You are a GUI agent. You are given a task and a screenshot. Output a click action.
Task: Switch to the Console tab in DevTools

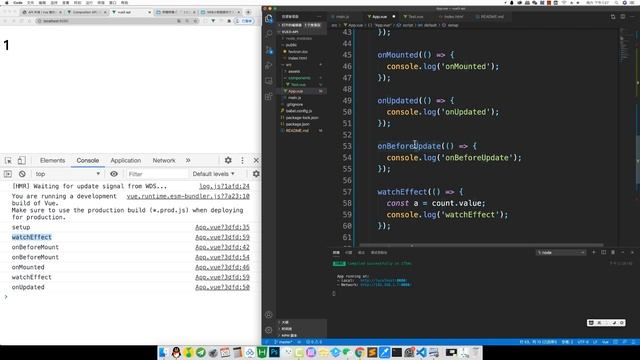88,160
